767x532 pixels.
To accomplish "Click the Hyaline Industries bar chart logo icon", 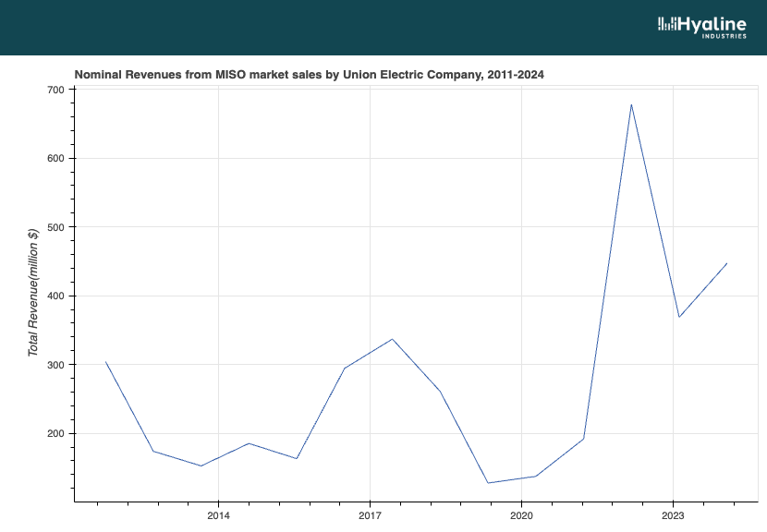I will [x=666, y=24].
